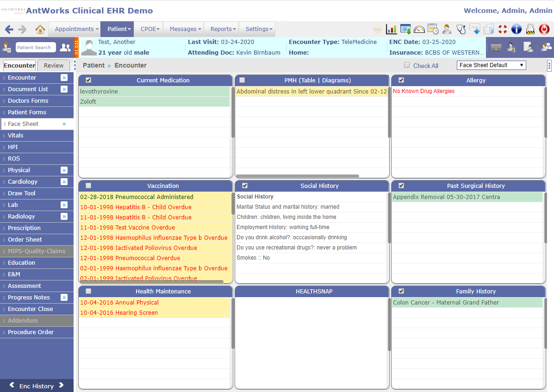Click the patient avatar photo
The image size is (554, 392).
(89, 47)
